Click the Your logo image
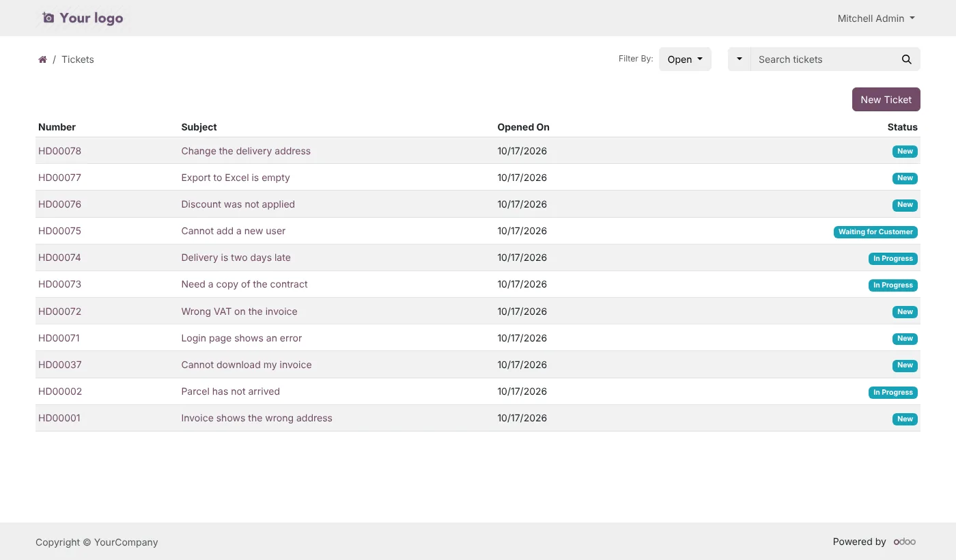This screenshot has width=956, height=560. [x=83, y=18]
